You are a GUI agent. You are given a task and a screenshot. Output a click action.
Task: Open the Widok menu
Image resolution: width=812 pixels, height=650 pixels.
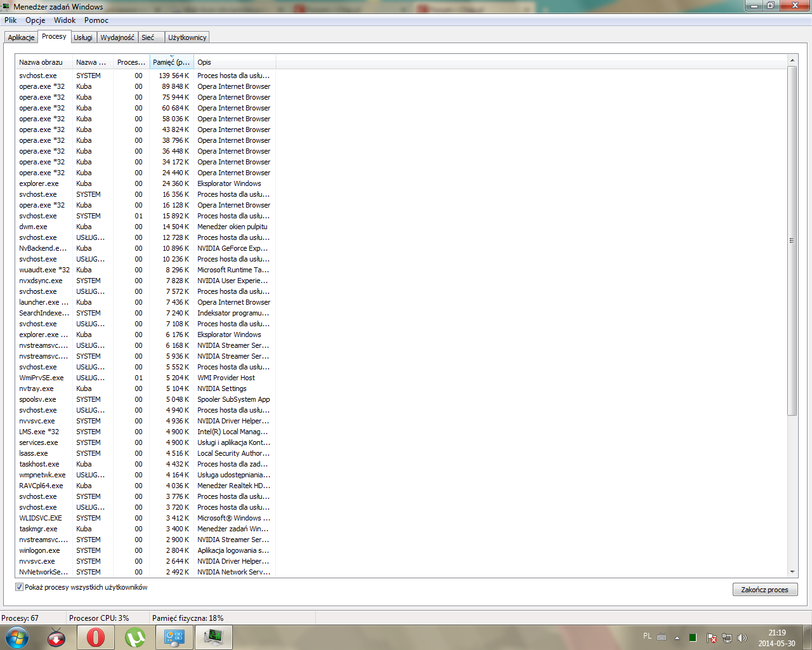pyautogui.click(x=65, y=20)
